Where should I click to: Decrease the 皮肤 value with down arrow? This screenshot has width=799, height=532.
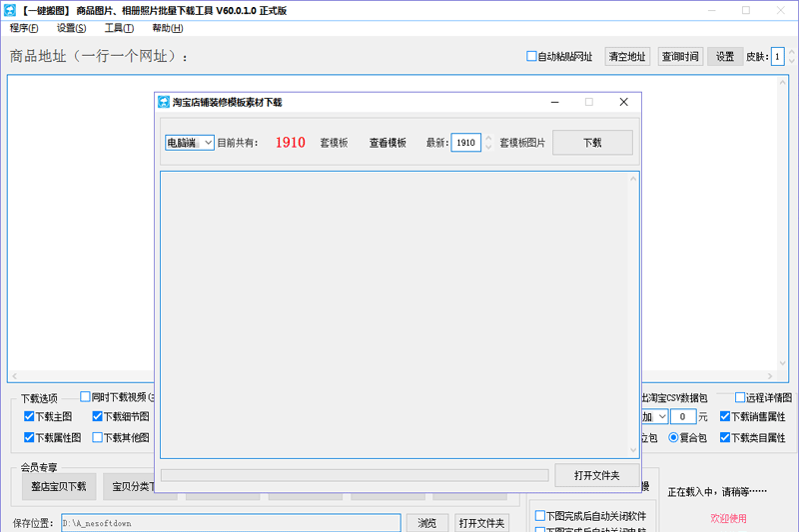[x=791, y=61]
